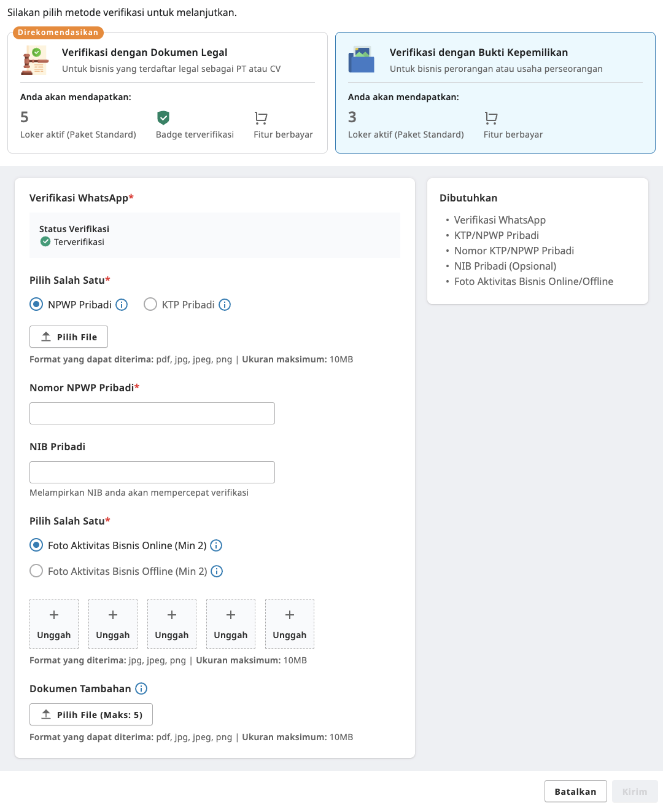Select the KTP Pribadi radio option

[150, 305]
